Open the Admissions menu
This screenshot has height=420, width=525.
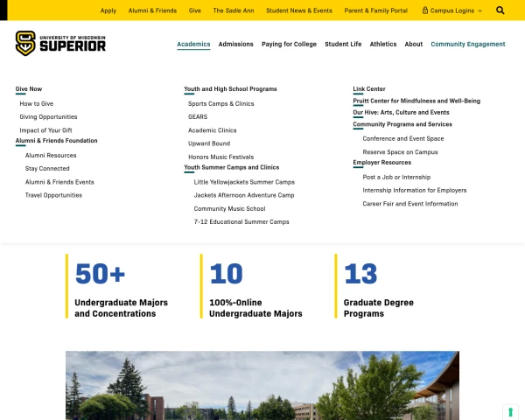(235, 45)
